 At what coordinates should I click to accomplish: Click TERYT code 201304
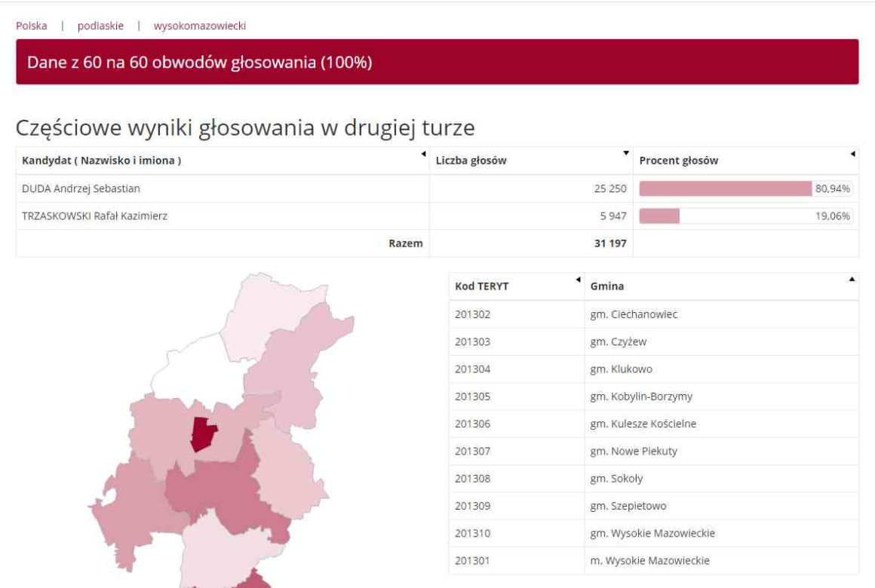[x=473, y=369]
